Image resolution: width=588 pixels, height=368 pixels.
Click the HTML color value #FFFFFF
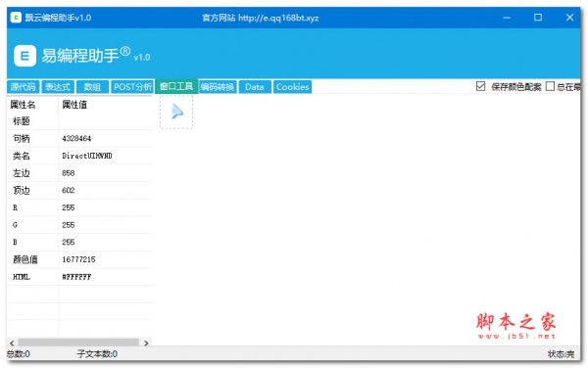76,277
